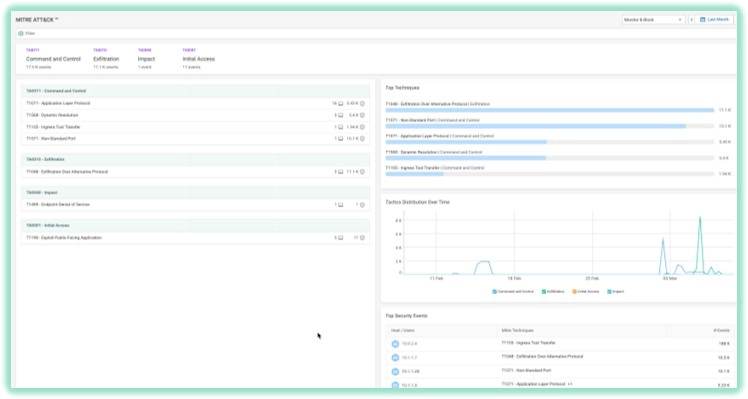
Task: Open the Last Month date picker
Action: [715, 20]
